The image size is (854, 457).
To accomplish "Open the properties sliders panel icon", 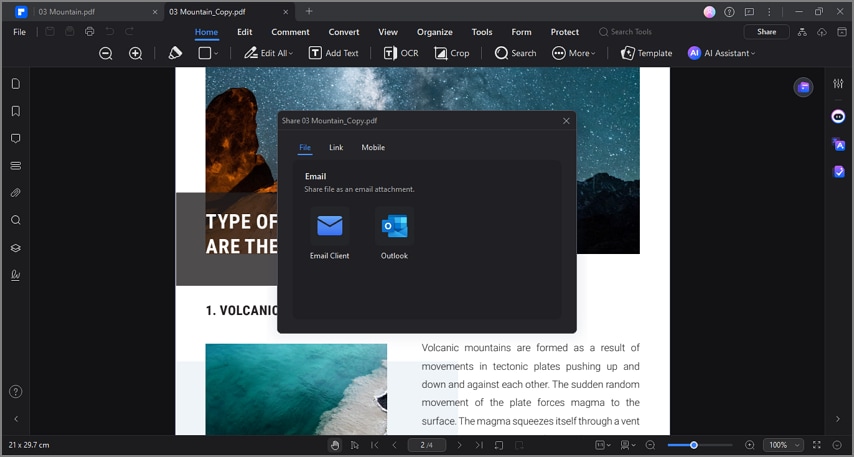I will (838, 83).
